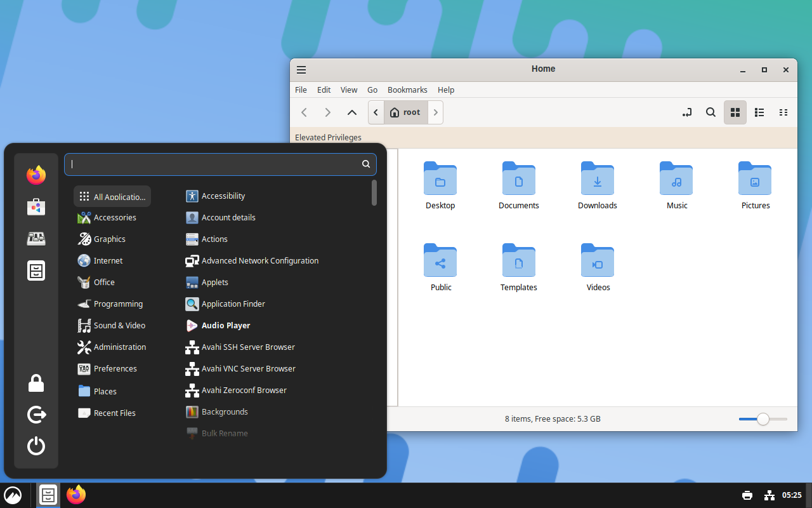Screen dimensions: 812x508
Task: Open Firefox from menu favorites sidebar
Action: point(36,175)
